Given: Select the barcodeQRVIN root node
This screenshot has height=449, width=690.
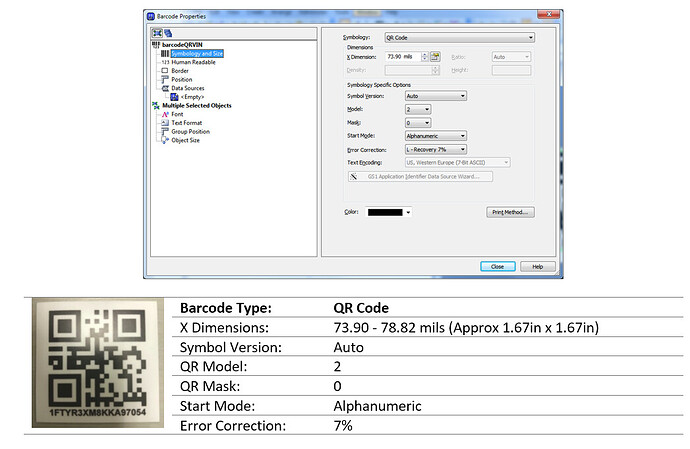Looking at the screenshot, I should pos(182,44).
